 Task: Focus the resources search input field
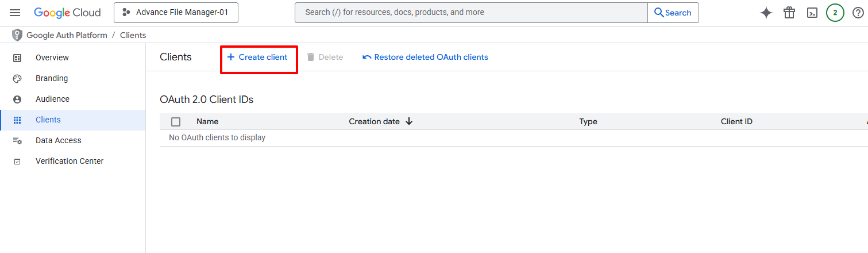point(471,13)
